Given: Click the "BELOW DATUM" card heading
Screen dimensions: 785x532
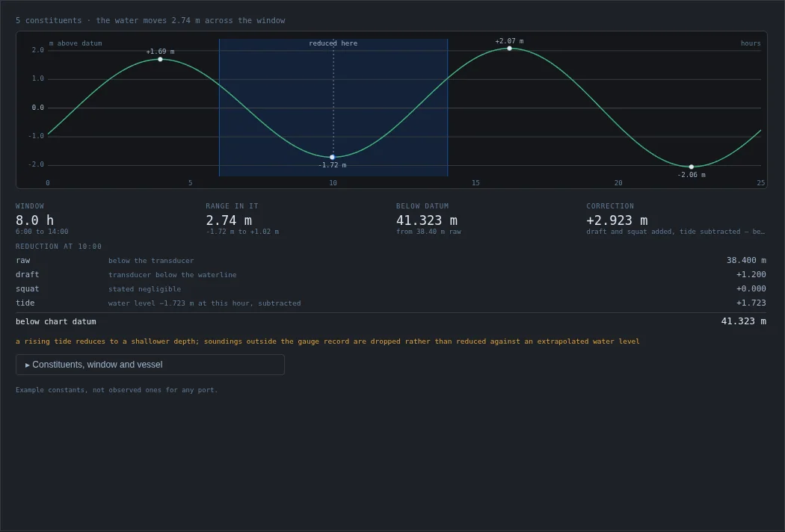Looking at the screenshot, I should tap(422, 206).
